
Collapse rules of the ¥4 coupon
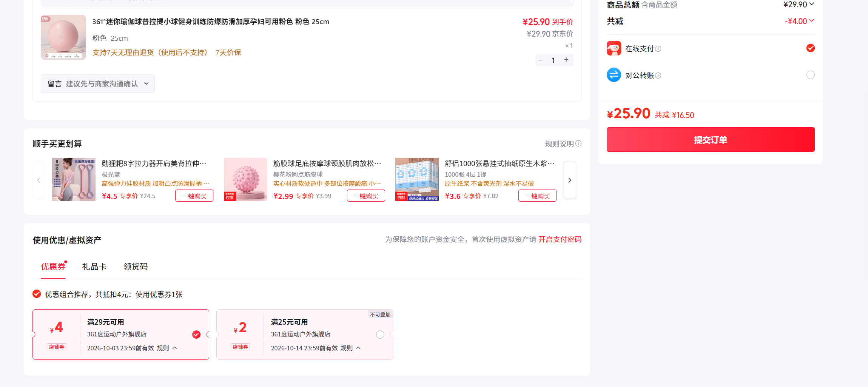click(175, 348)
